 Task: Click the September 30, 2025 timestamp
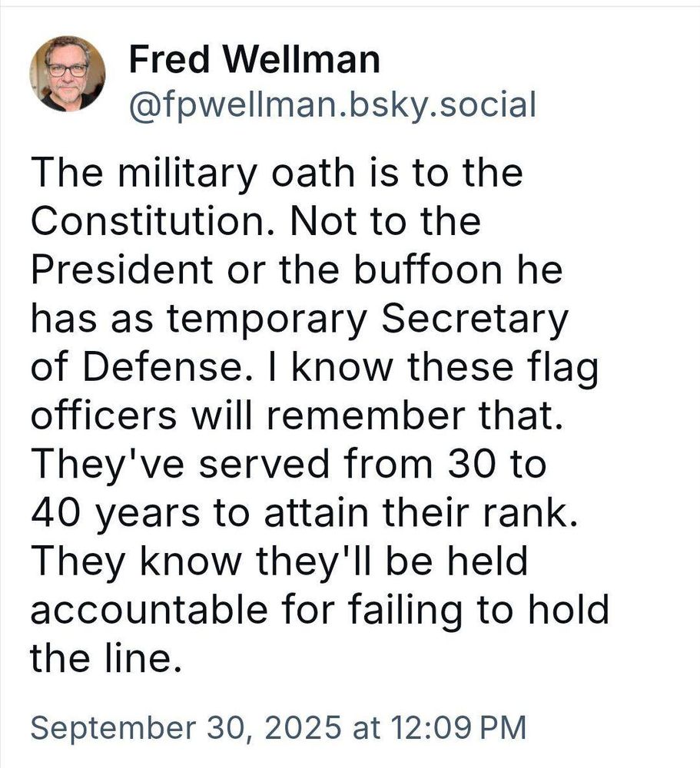[278, 727]
